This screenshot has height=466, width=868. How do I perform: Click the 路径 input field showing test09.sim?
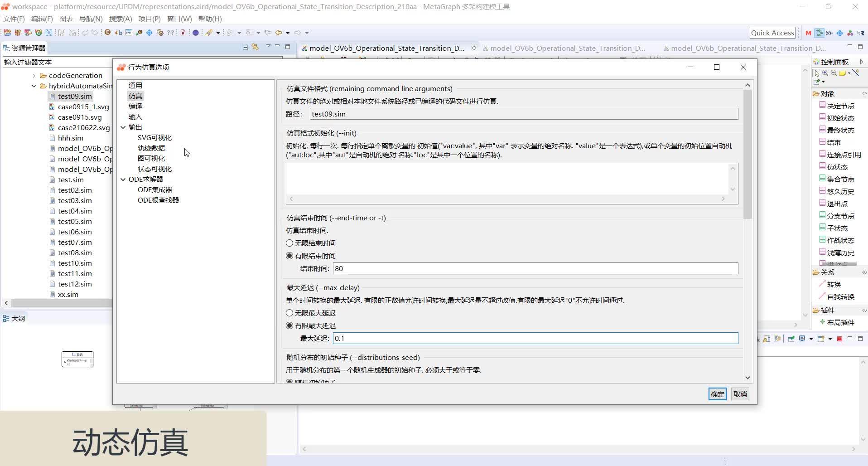521,114
